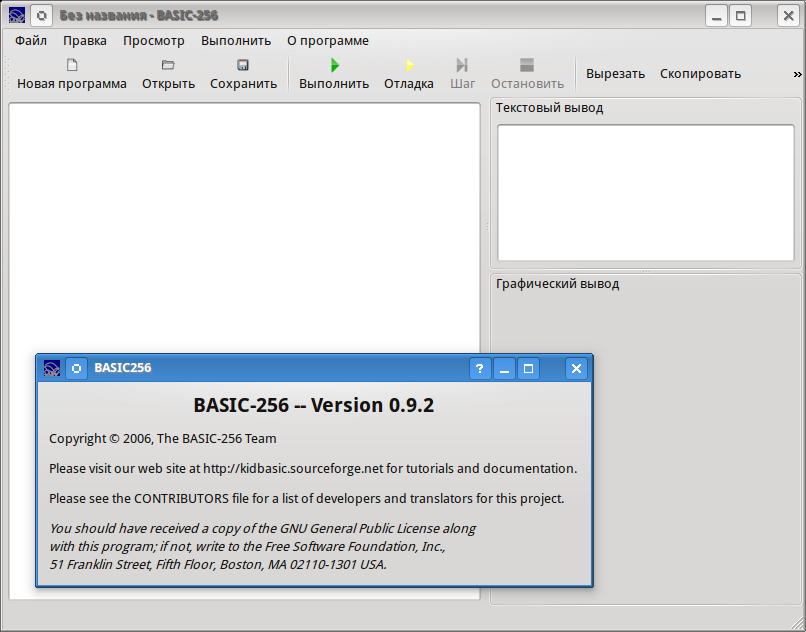
Task: Click the CONTRIBUTORS file sentence
Action: click(x=306, y=498)
